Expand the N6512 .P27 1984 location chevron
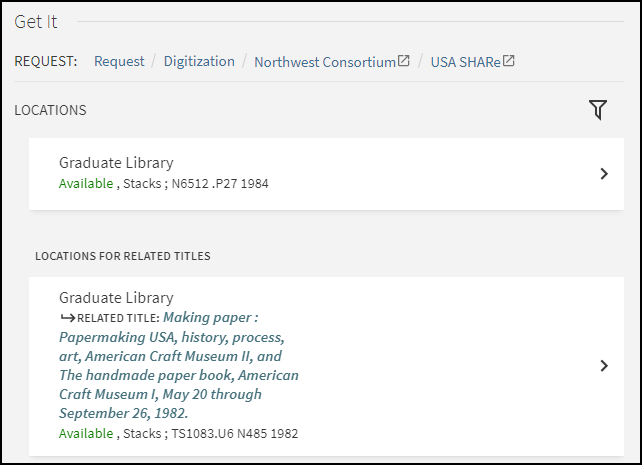This screenshot has width=642, height=465. click(603, 174)
